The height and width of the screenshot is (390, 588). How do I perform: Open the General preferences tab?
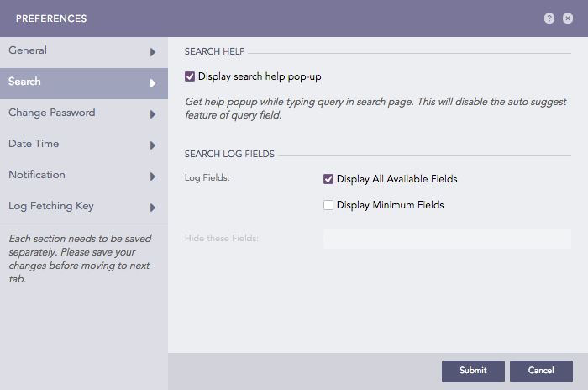tap(84, 52)
